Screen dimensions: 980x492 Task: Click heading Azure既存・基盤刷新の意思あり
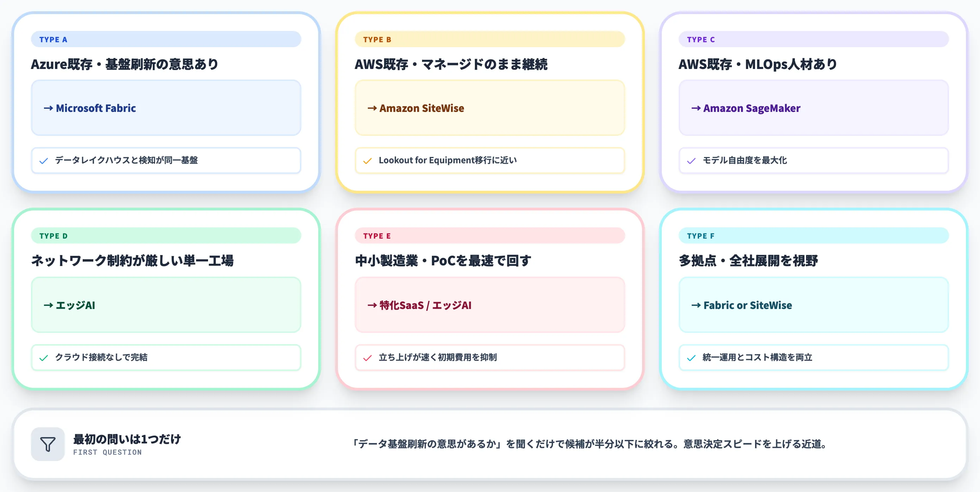(125, 64)
